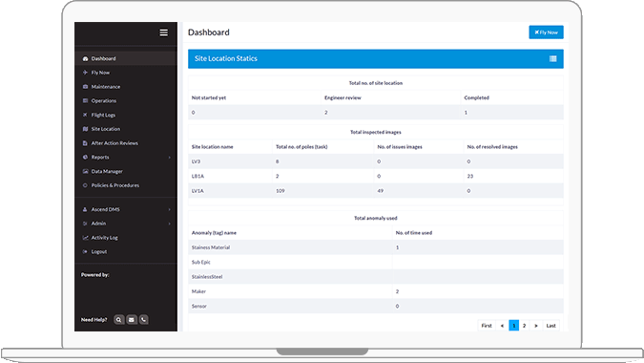Click the value 49 issues images
The width and height of the screenshot is (644, 363).
pos(381,191)
